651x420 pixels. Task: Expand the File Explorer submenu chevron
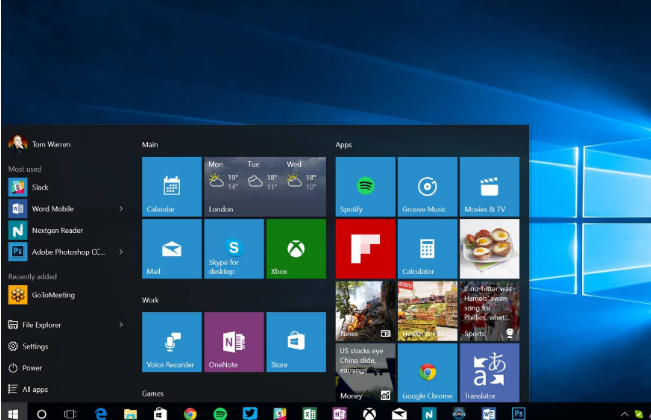[121, 324]
